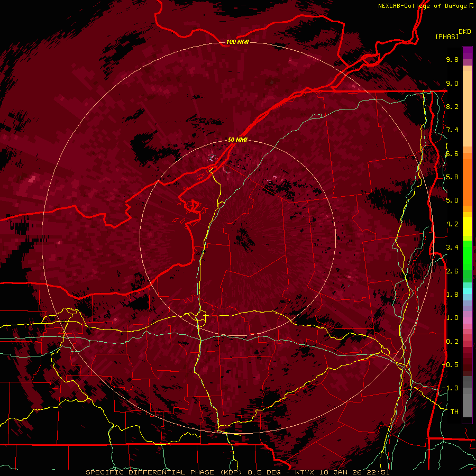The width and height of the screenshot is (476, 476).
Task: Click the orange band of the color scale
Action: (x=467, y=182)
